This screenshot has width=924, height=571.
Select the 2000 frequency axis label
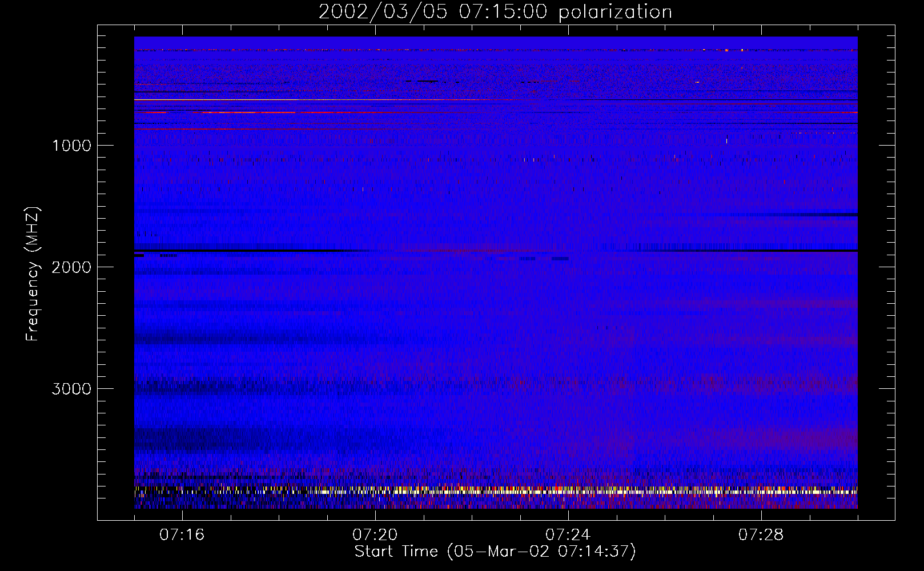(x=71, y=267)
